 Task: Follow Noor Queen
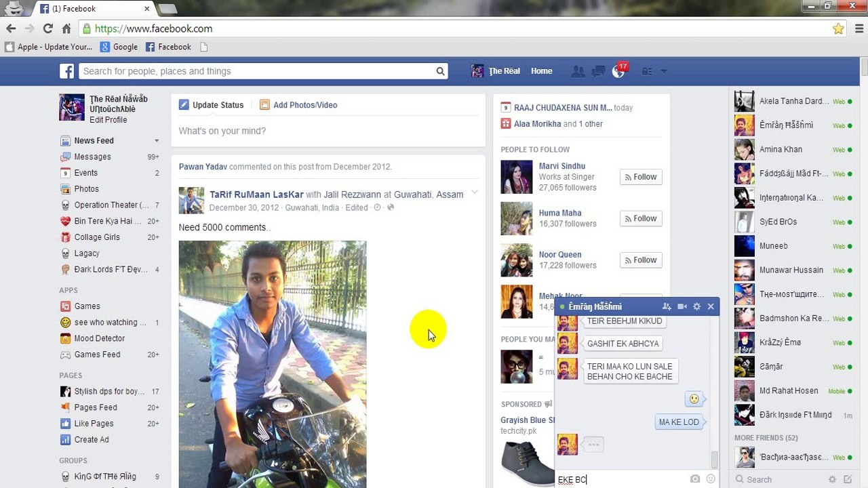[x=640, y=260]
